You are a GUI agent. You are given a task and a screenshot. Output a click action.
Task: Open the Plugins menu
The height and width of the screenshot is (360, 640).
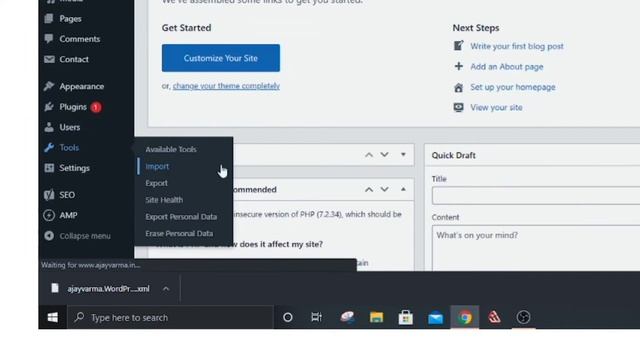73,107
